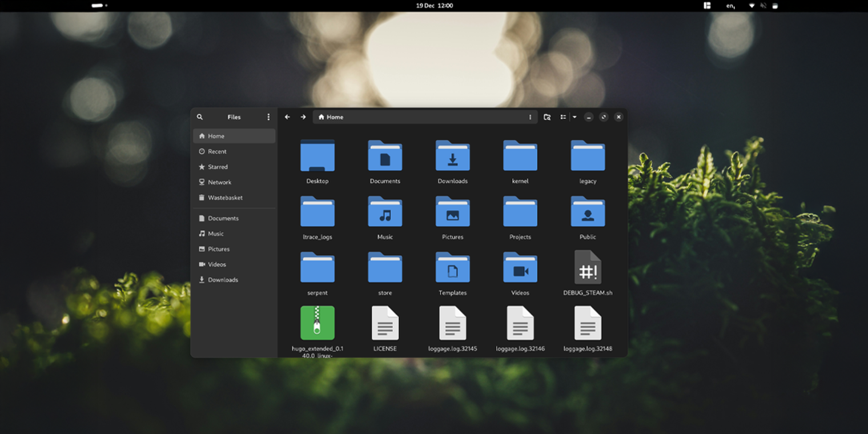The height and width of the screenshot is (434, 868).
Task: Open the view options dropdown arrow
Action: (x=574, y=117)
